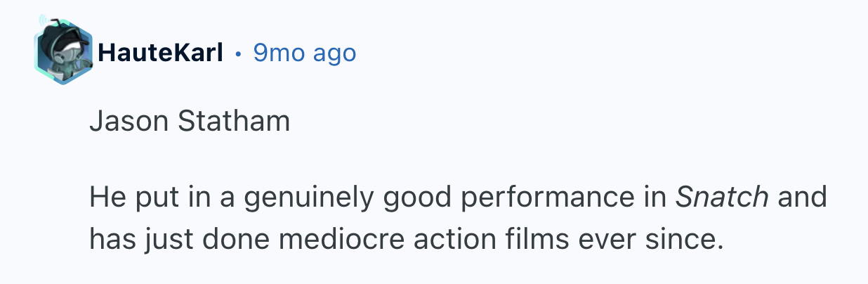Open the HauteKarl user profile link

point(161,52)
